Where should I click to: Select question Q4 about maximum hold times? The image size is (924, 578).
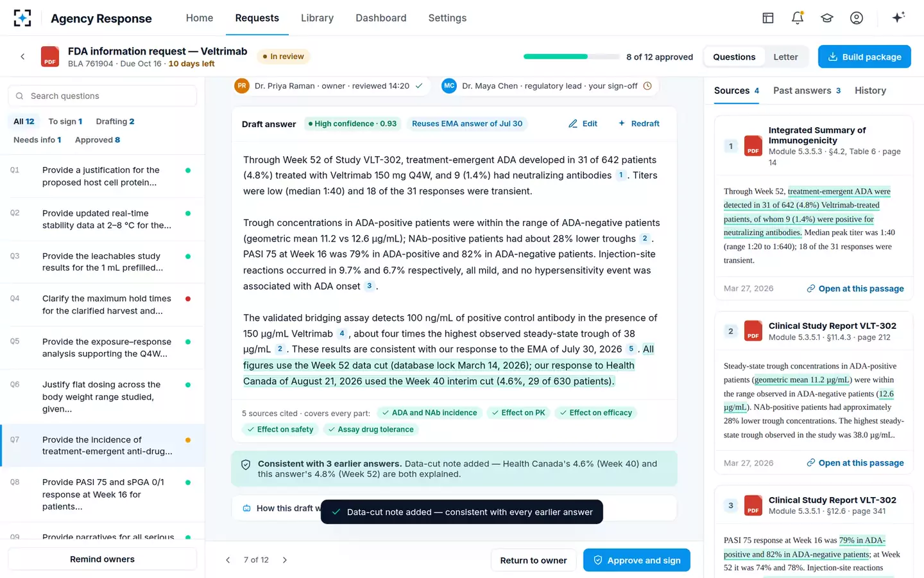coord(102,304)
